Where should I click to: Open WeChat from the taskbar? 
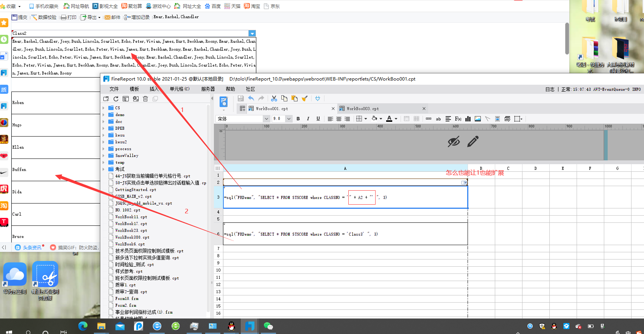268,326
